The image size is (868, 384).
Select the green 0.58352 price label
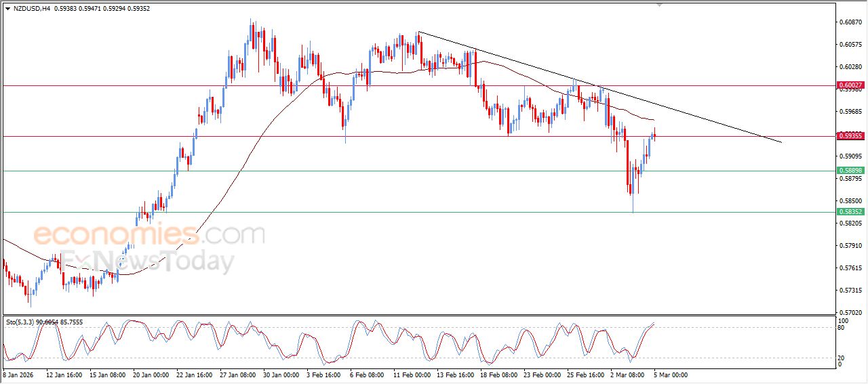pos(850,212)
